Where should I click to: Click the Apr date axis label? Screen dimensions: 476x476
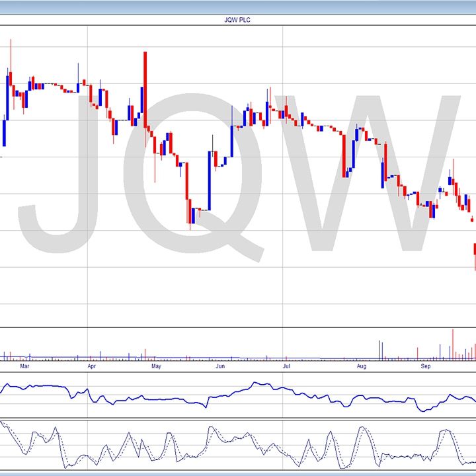[x=91, y=365]
